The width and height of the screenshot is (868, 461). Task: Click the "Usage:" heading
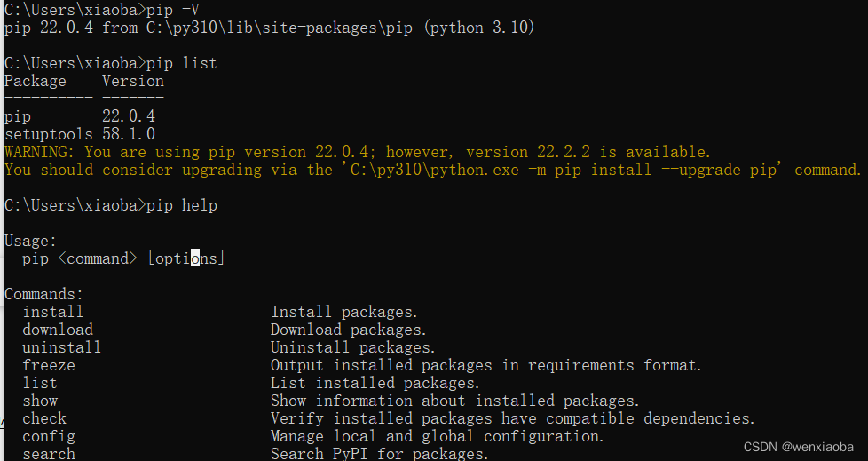pyautogui.click(x=30, y=241)
